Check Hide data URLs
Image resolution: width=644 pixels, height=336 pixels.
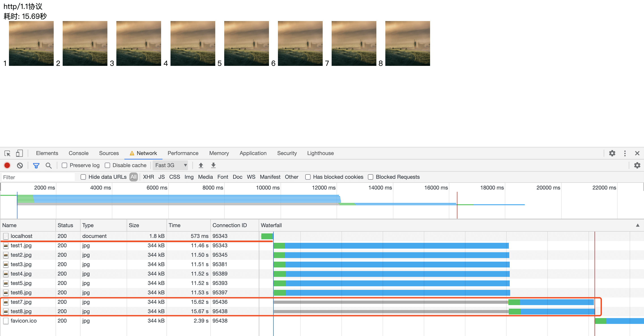point(83,177)
